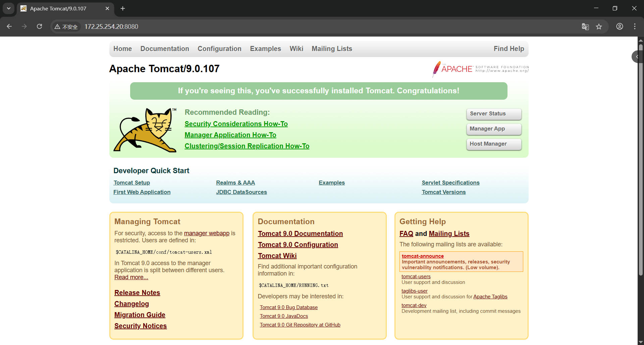Open Manager Application How-To link
Image resolution: width=644 pixels, height=345 pixels.
(x=230, y=135)
